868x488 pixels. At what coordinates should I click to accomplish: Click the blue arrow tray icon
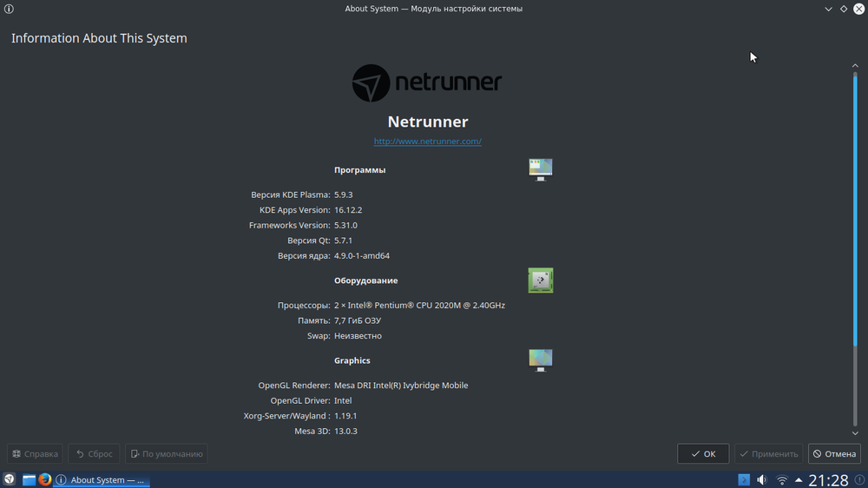(744, 479)
